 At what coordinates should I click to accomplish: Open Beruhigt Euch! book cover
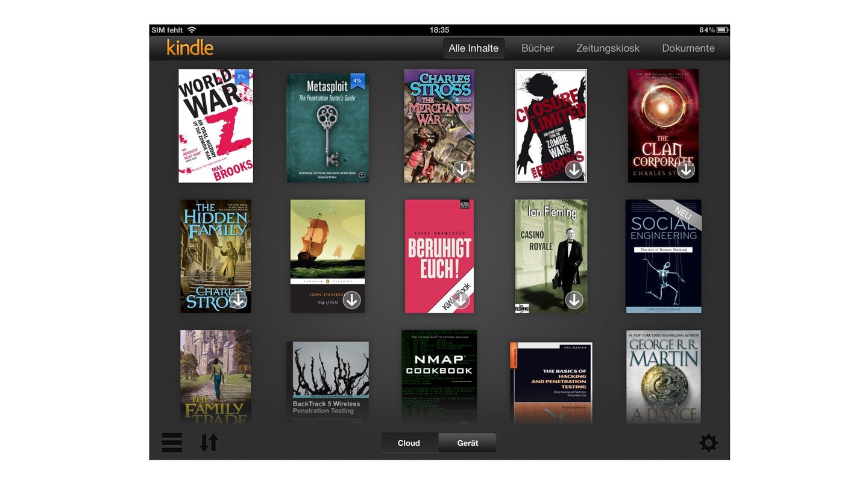tap(439, 256)
